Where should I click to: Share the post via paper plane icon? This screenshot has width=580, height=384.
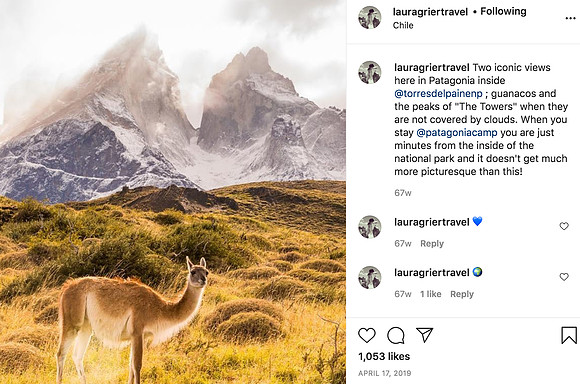[424, 335]
